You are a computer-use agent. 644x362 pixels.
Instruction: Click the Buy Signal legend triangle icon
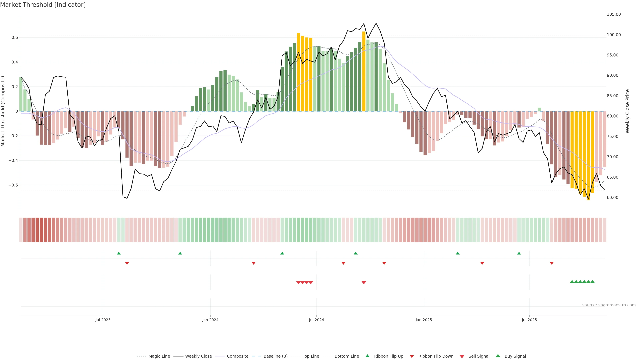coord(498,356)
